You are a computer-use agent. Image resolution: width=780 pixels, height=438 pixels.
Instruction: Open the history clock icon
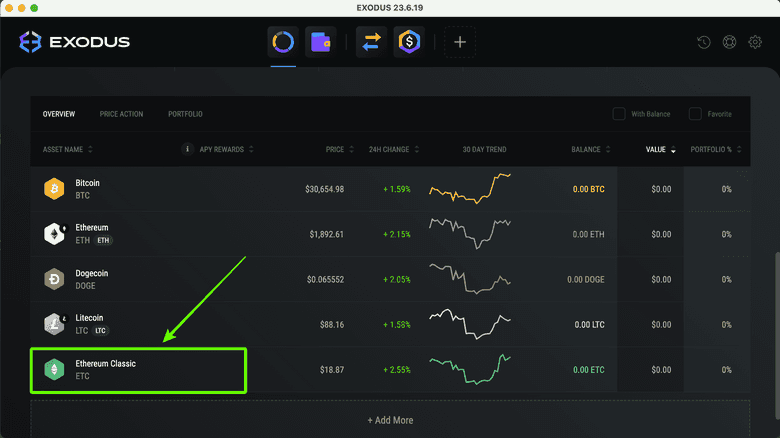point(704,43)
